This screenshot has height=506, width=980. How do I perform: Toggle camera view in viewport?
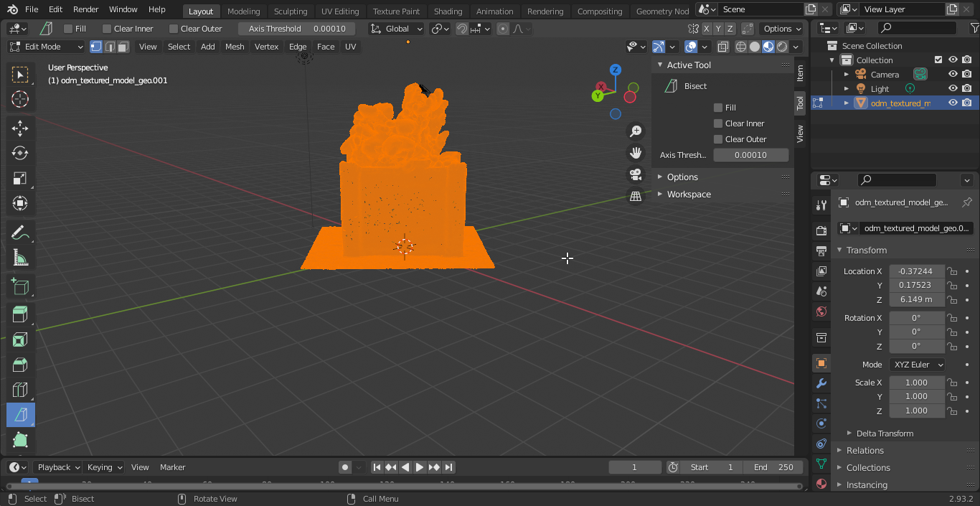tap(635, 174)
